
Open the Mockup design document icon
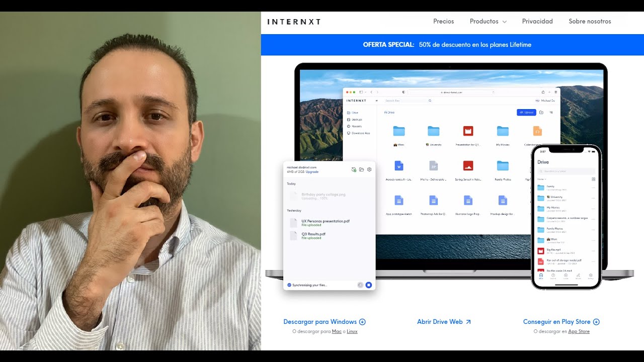503,201
